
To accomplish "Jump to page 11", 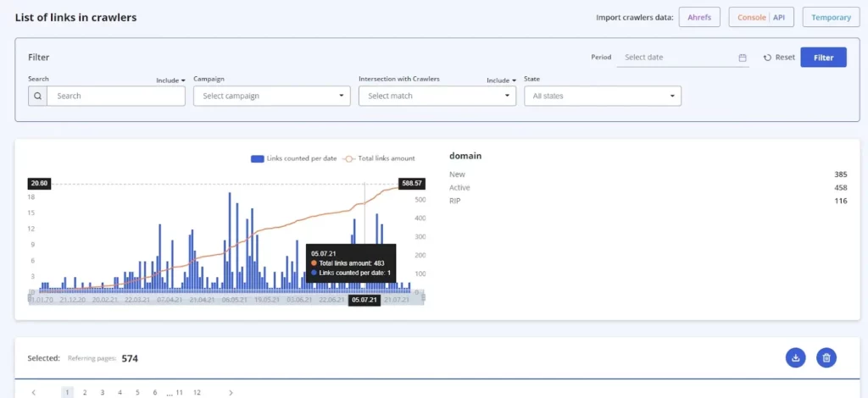I will coord(180,392).
